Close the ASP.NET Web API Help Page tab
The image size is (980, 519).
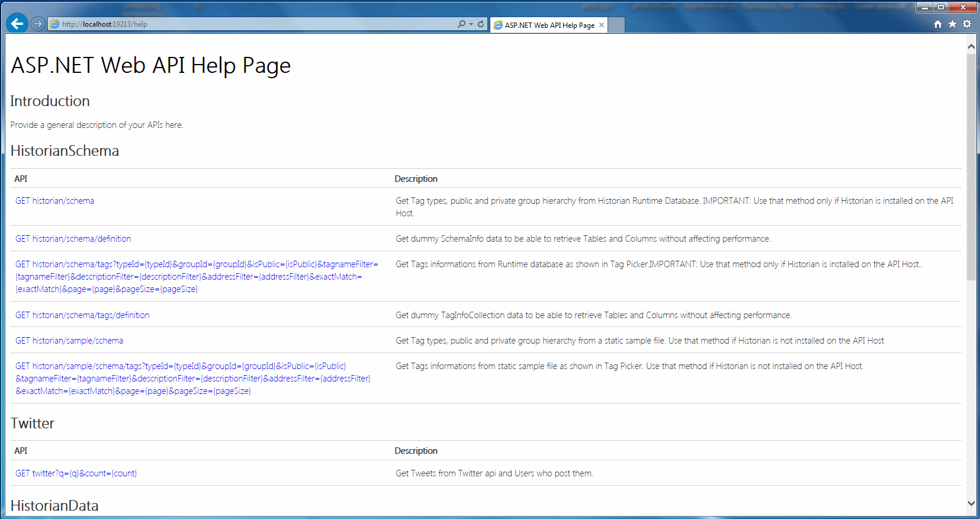[x=602, y=25]
